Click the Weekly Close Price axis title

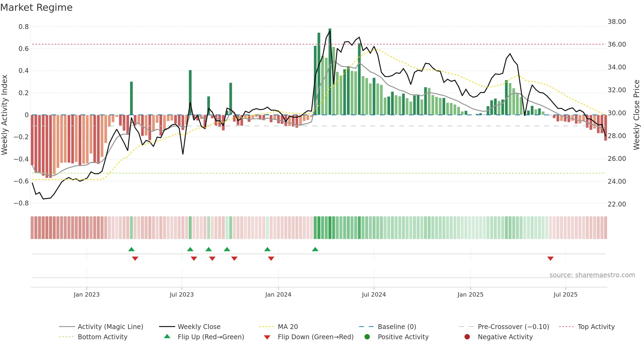pos(636,115)
